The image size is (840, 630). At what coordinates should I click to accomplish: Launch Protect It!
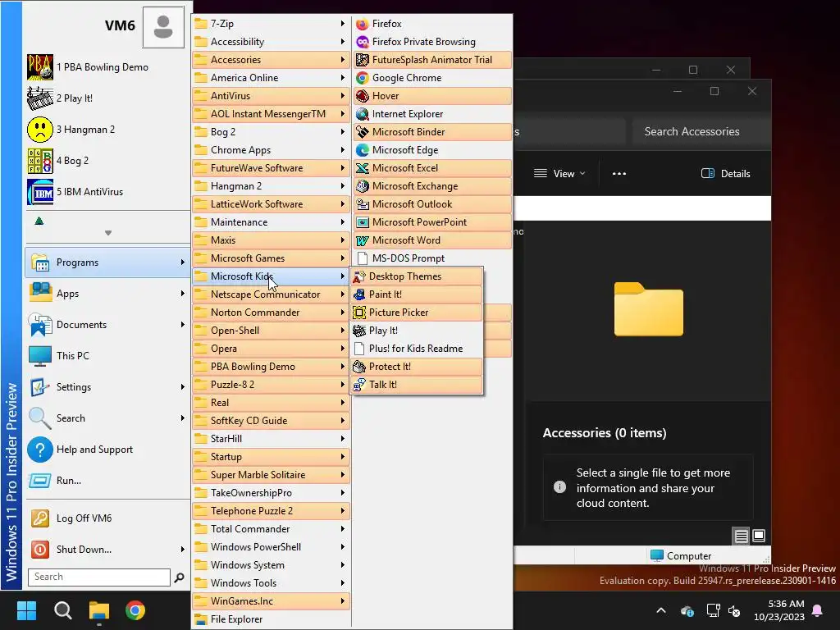(416, 367)
